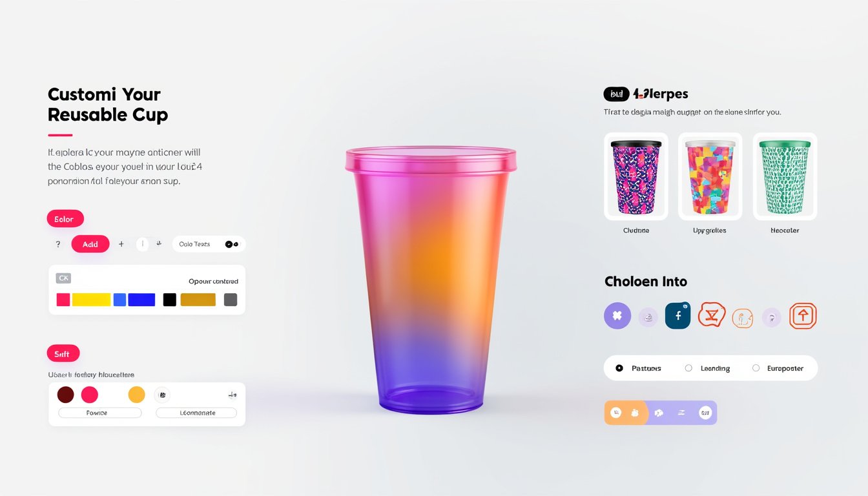This screenshot has height=496, width=868.
Task: Click the red Eolor pill button
Action: pyautogui.click(x=65, y=219)
